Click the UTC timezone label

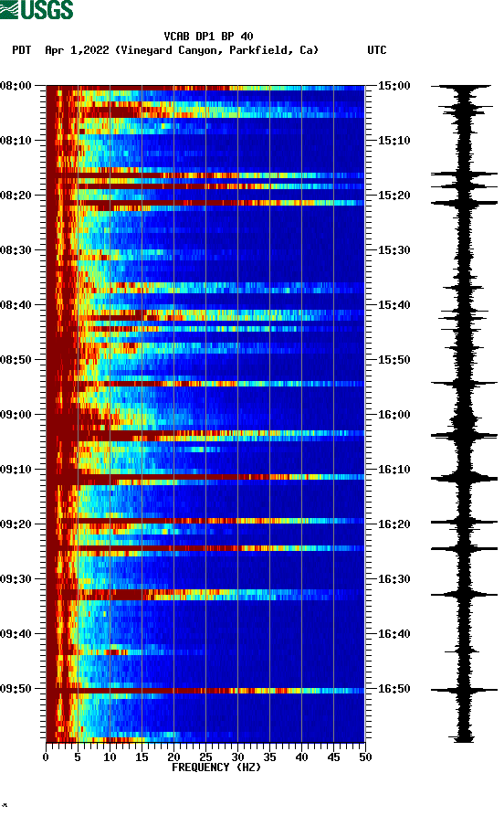coord(377,50)
